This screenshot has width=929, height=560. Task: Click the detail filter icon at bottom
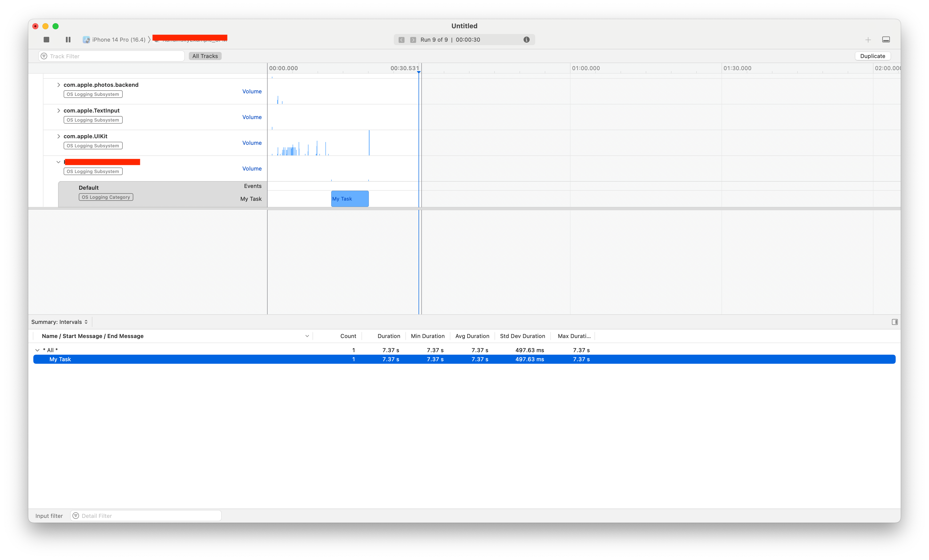[76, 516]
